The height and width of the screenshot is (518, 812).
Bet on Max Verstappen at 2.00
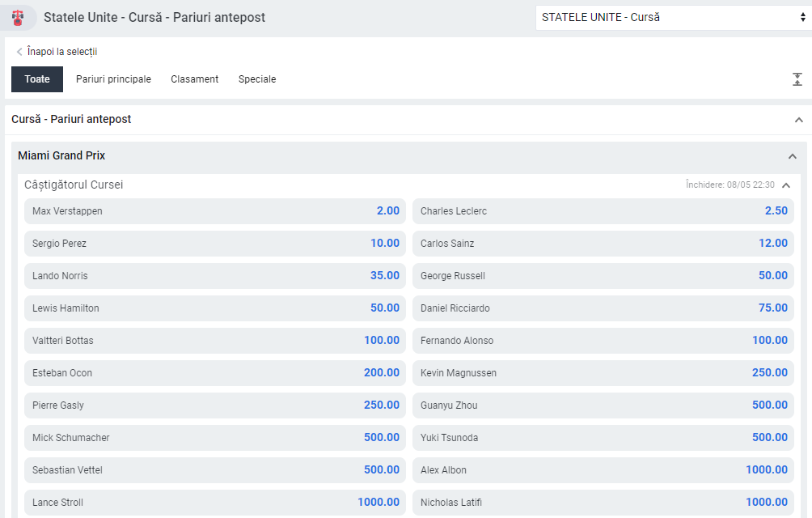pos(215,211)
